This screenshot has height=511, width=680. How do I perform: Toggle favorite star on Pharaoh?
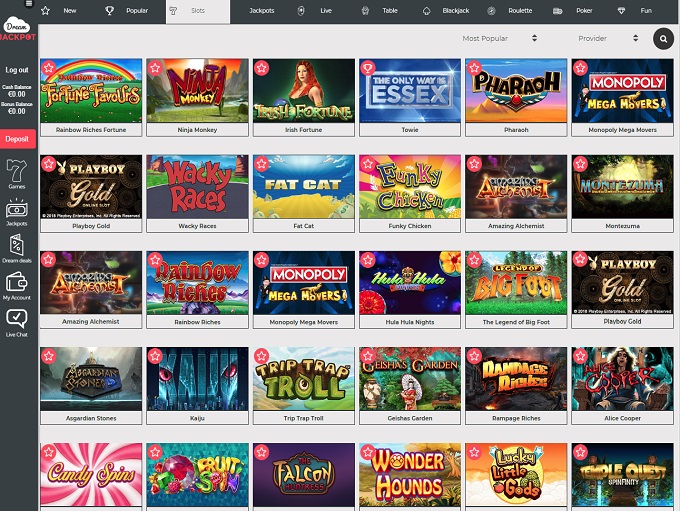pos(474,68)
